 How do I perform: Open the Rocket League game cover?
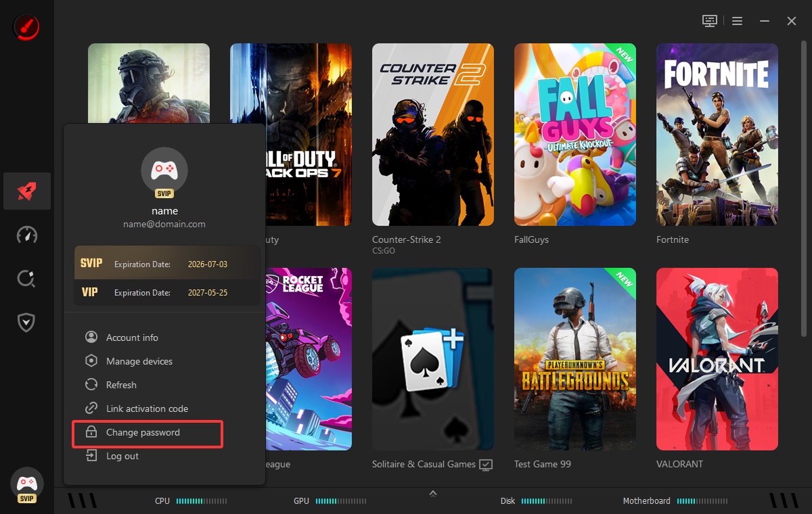(309, 359)
